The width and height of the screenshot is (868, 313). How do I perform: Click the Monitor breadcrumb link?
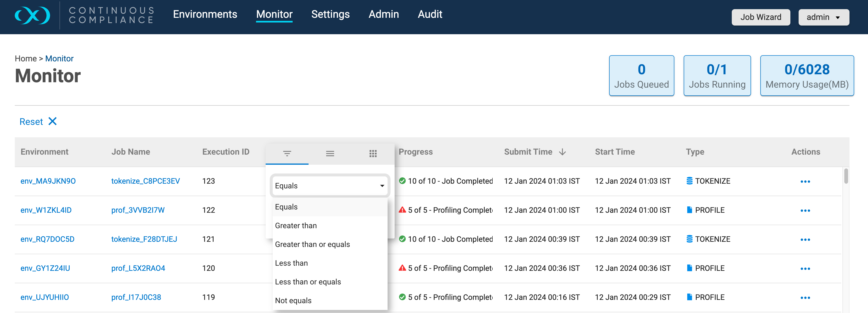pos(59,59)
